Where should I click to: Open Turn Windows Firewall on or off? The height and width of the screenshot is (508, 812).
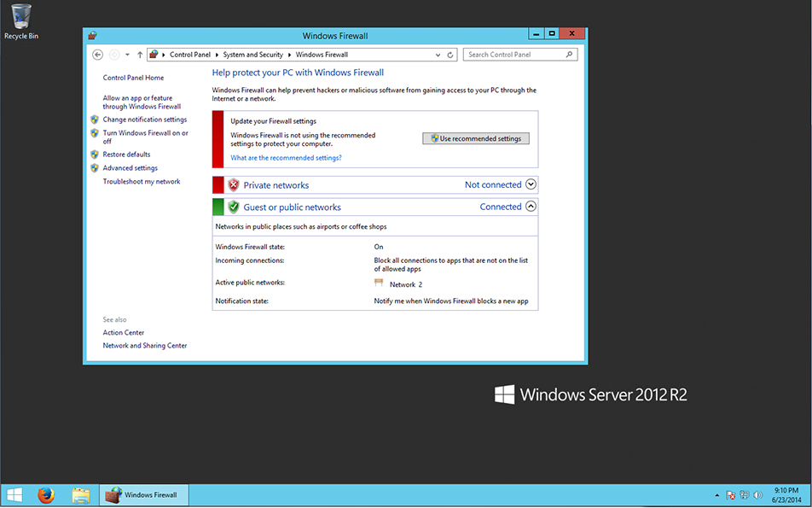tap(146, 137)
